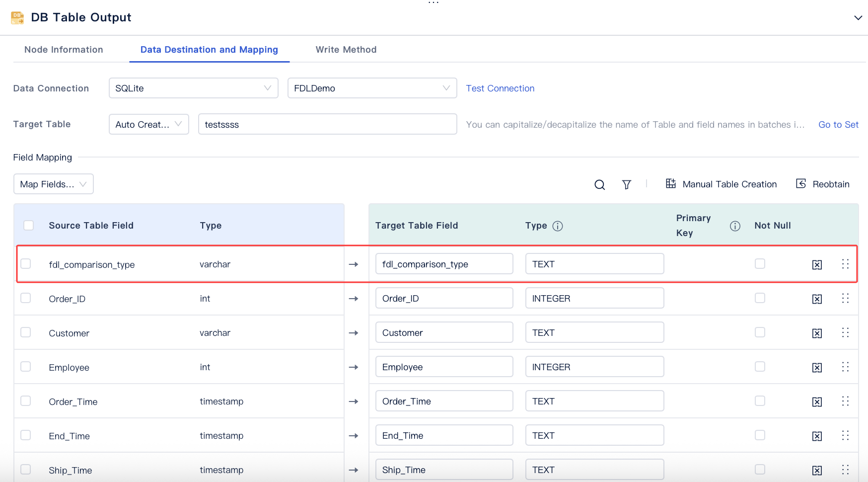
Task: Click drag handle of End_Time row
Action: 845,435
